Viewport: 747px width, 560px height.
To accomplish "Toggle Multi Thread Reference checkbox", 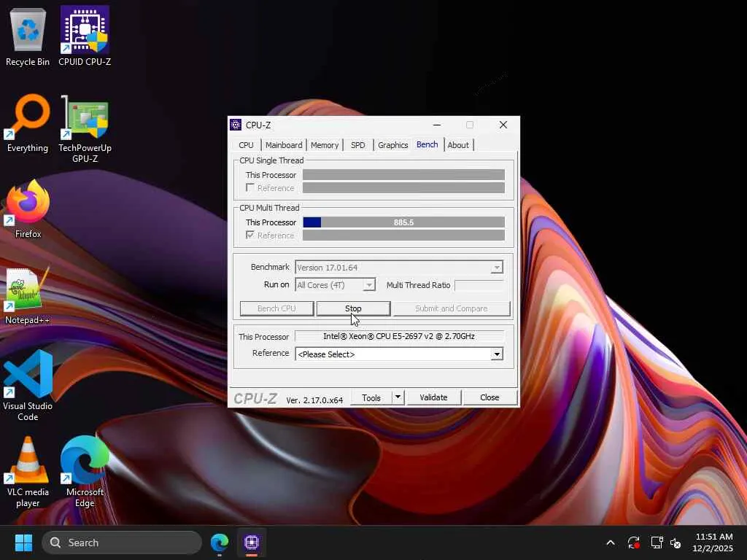I will pyautogui.click(x=250, y=236).
